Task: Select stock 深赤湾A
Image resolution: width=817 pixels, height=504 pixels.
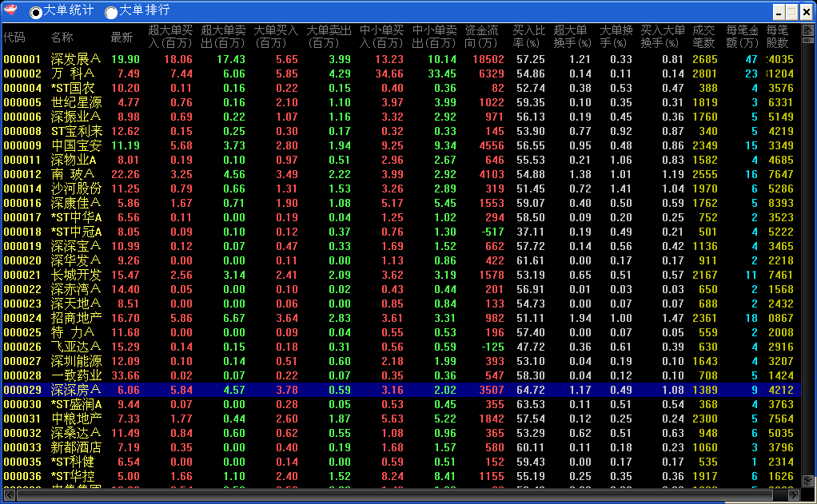Action: pos(76,289)
